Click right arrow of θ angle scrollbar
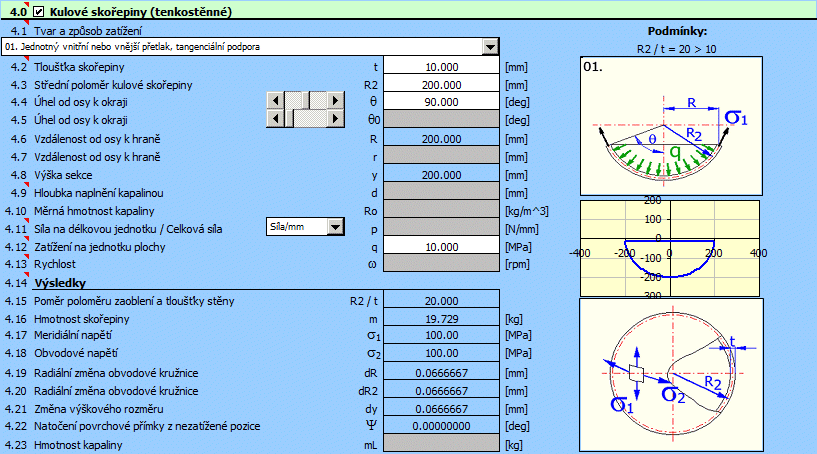The image size is (817, 454). pyautogui.click(x=336, y=100)
